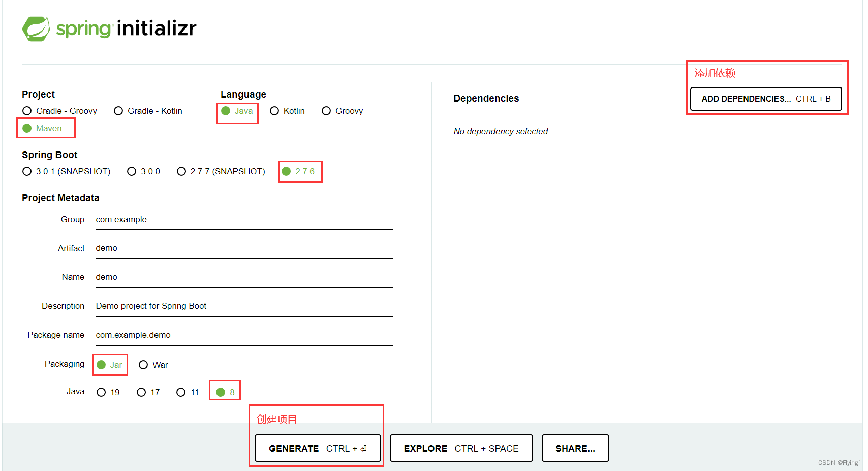Click the 'No dependency selected' text

point(501,131)
